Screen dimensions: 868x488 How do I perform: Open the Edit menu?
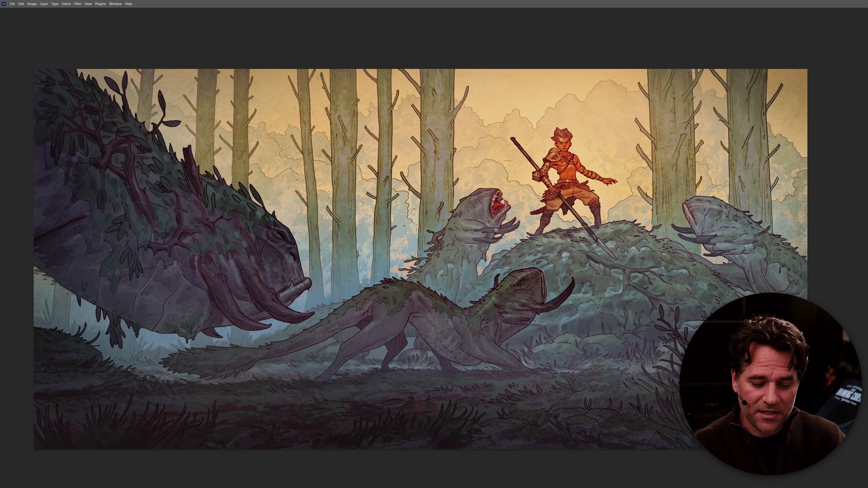pyautogui.click(x=21, y=4)
